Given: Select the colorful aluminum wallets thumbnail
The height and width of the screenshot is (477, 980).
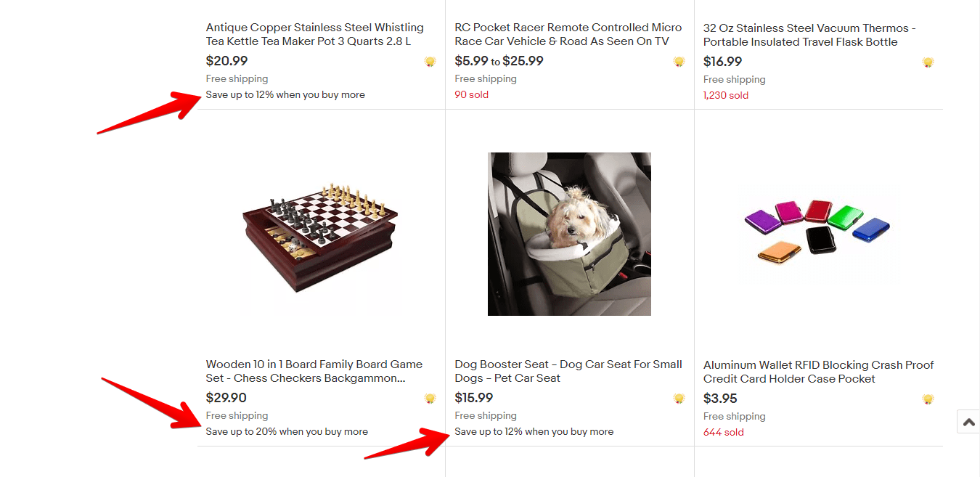Looking at the screenshot, I should pyautogui.click(x=819, y=234).
